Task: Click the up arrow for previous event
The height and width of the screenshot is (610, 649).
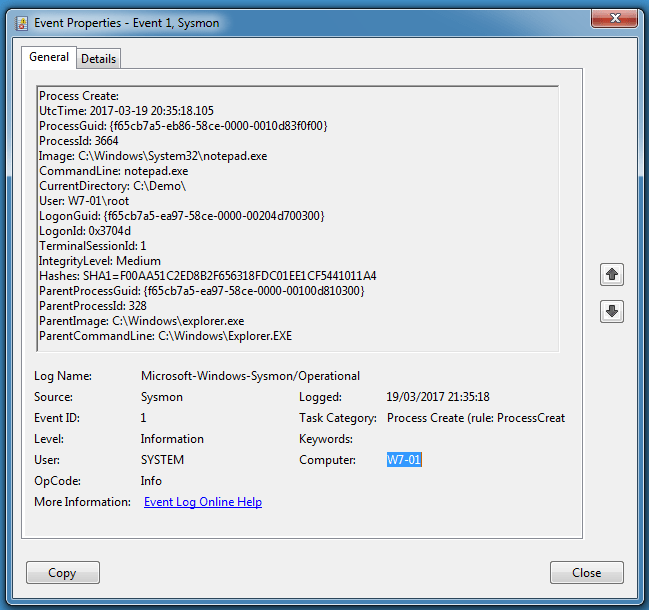Action: point(612,274)
